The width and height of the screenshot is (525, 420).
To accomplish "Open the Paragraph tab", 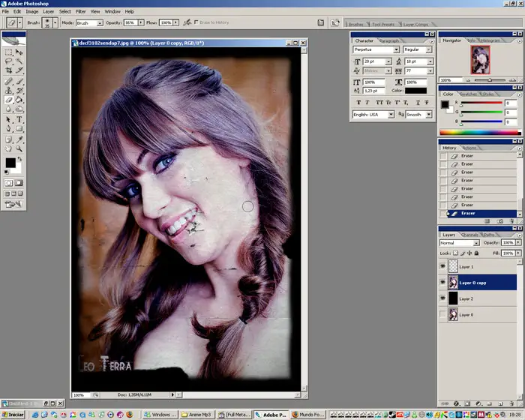I will pyautogui.click(x=388, y=40).
